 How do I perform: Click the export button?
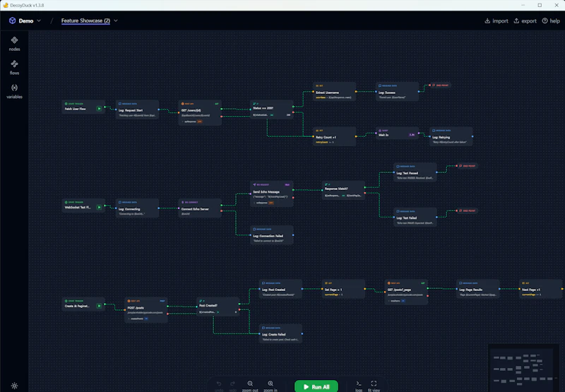[x=525, y=21]
